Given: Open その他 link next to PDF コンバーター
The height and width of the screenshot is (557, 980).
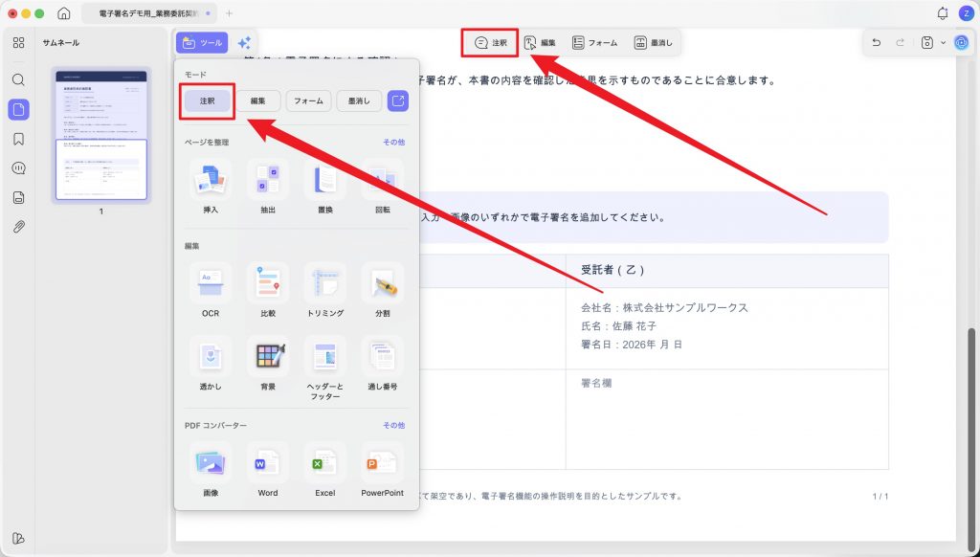Looking at the screenshot, I should pyautogui.click(x=393, y=425).
